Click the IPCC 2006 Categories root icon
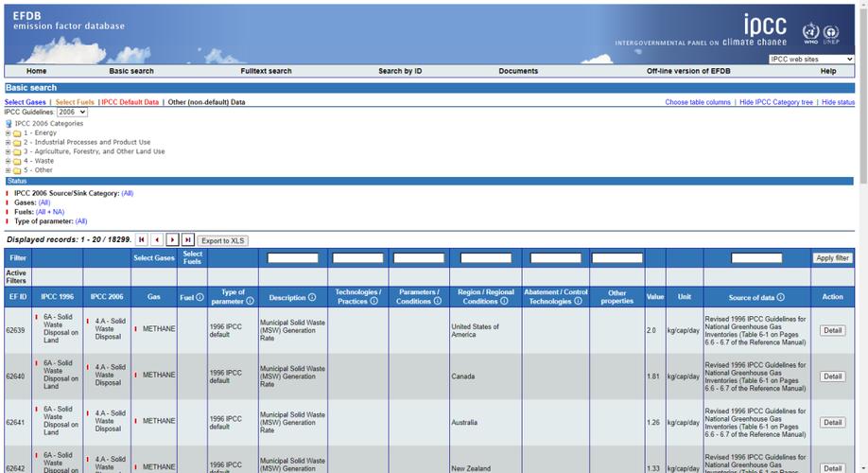Screen dimensions: 868x473 coord(9,124)
